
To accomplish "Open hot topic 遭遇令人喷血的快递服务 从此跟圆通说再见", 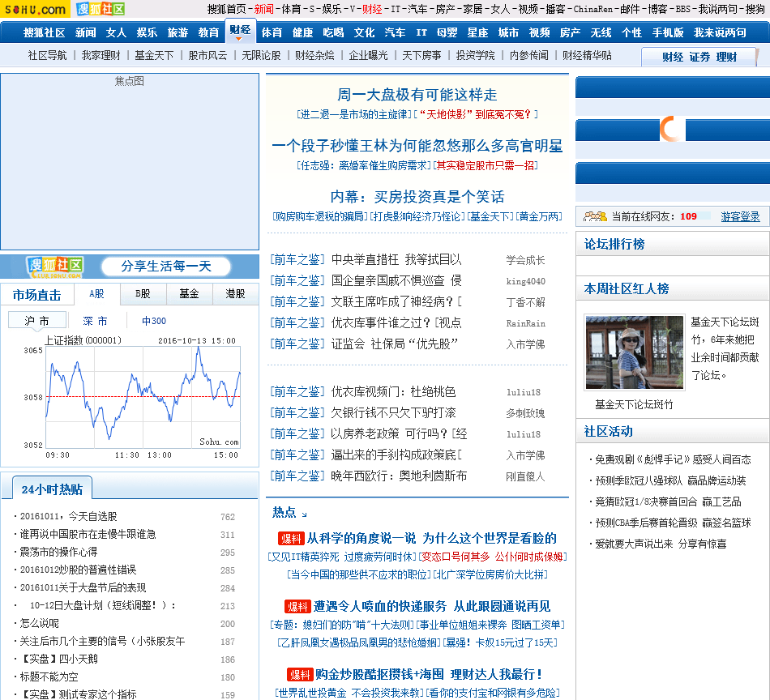I will [432, 607].
